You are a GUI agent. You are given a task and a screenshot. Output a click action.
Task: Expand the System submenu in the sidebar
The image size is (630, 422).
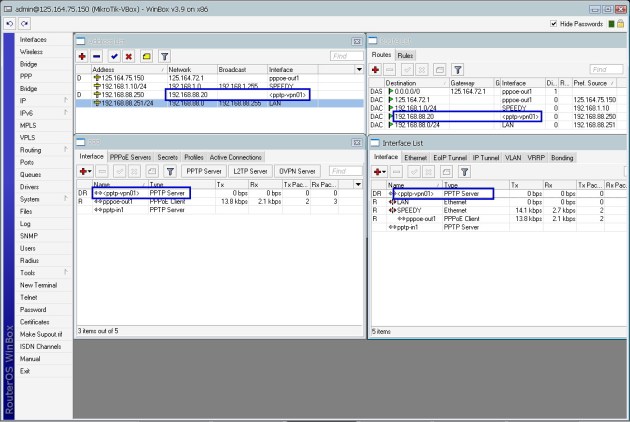(x=42, y=199)
